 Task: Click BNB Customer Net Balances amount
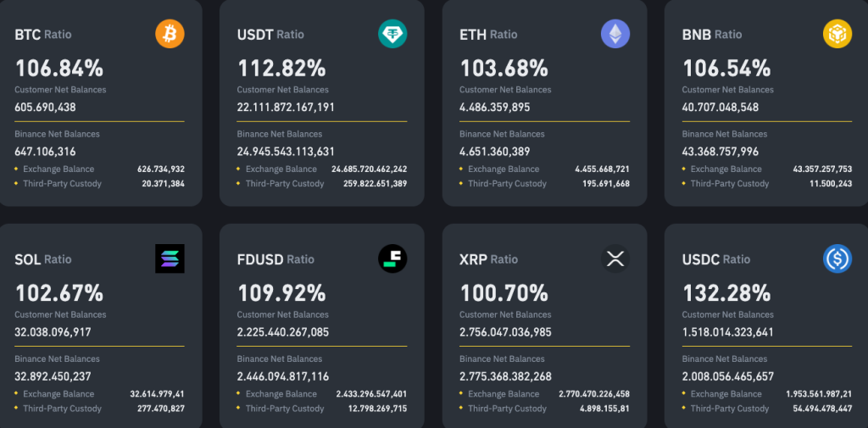(x=721, y=108)
